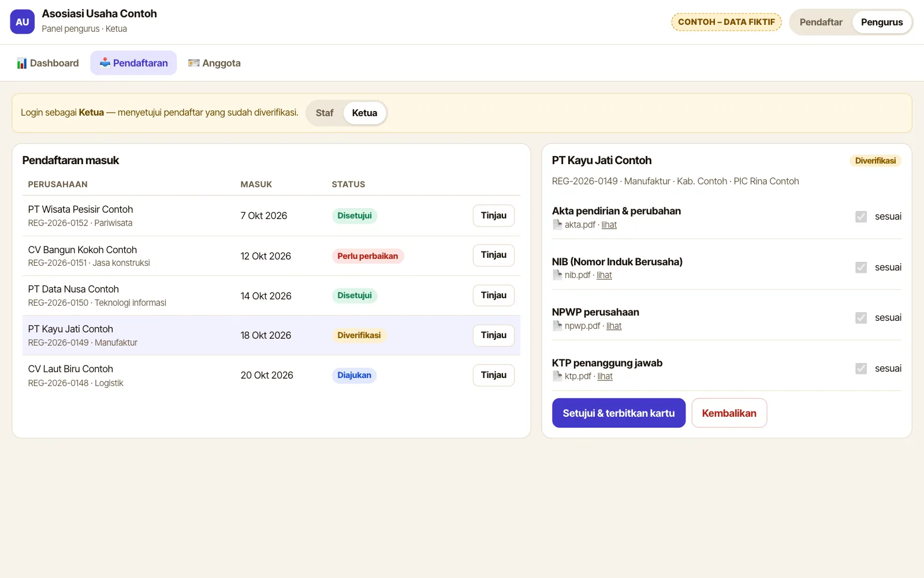The height and width of the screenshot is (578, 924).
Task: Click the Perlu perbaikan status badge
Action: (368, 256)
